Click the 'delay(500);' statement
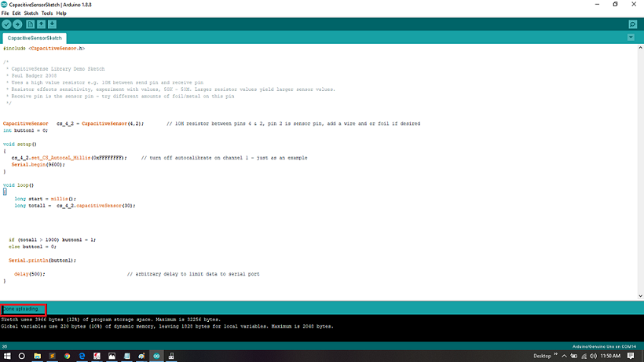644x362 pixels. coord(30,274)
